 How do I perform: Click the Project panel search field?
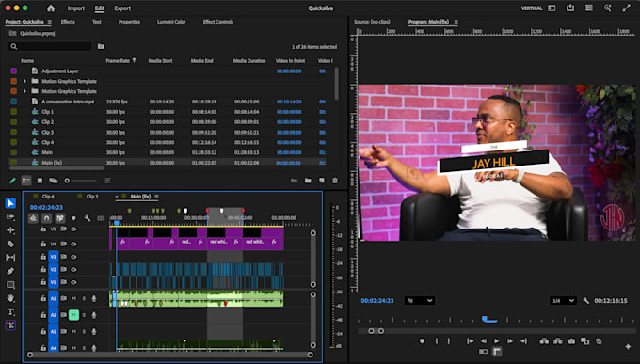[50, 46]
